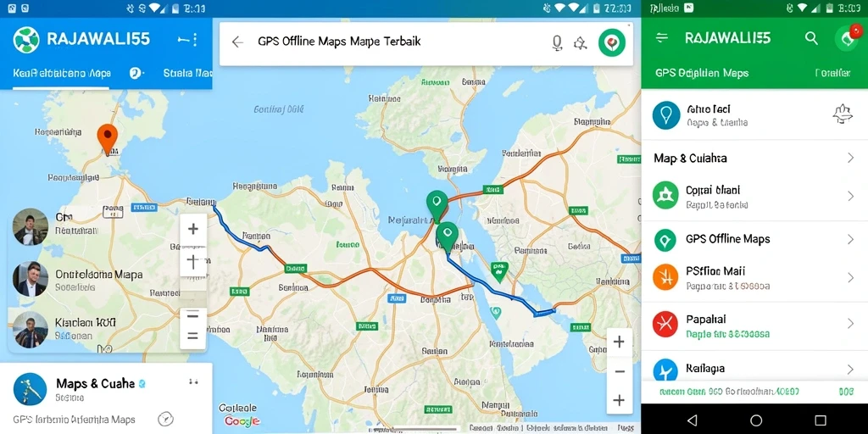The image size is (868, 434).
Task: Open the RAJAWALI55 logo in blue header
Action: click(x=26, y=40)
